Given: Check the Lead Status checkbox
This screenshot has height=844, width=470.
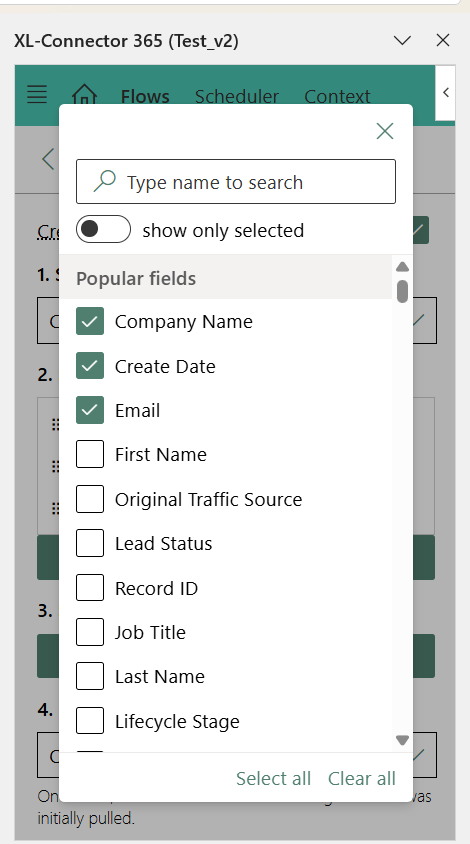Looking at the screenshot, I should pyautogui.click(x=90, y=543).
